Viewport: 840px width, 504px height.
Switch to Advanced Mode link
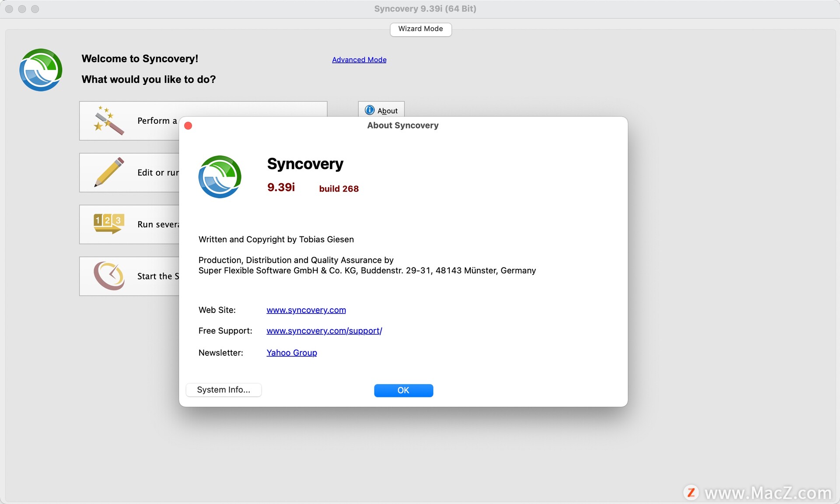click(x=359, y=60)
